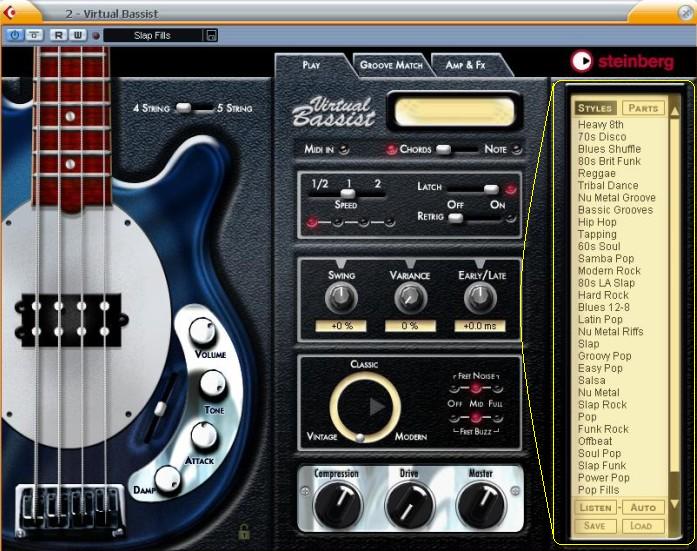Click the play arrow inside the Classic ring
The width and height of the screenshot is (697, 551).
click(x=377, y=406)
